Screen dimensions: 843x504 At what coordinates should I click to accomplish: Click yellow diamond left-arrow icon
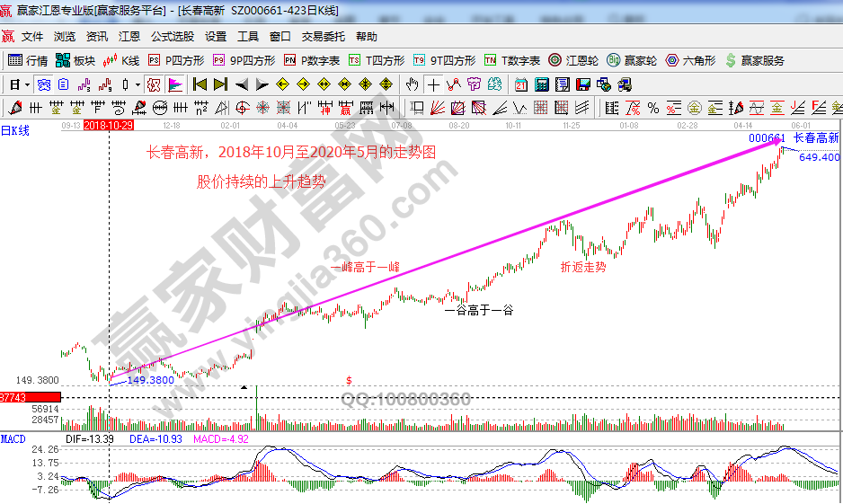click(283, 84)
